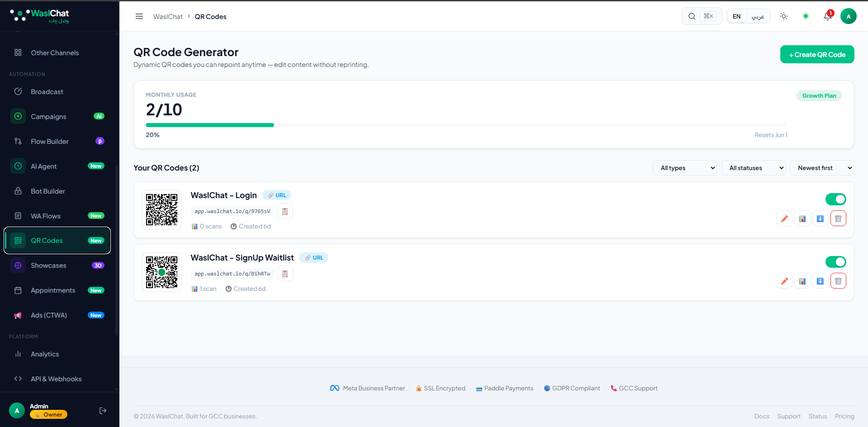Click the "2/10" monthly usage value

pos(164,109)
